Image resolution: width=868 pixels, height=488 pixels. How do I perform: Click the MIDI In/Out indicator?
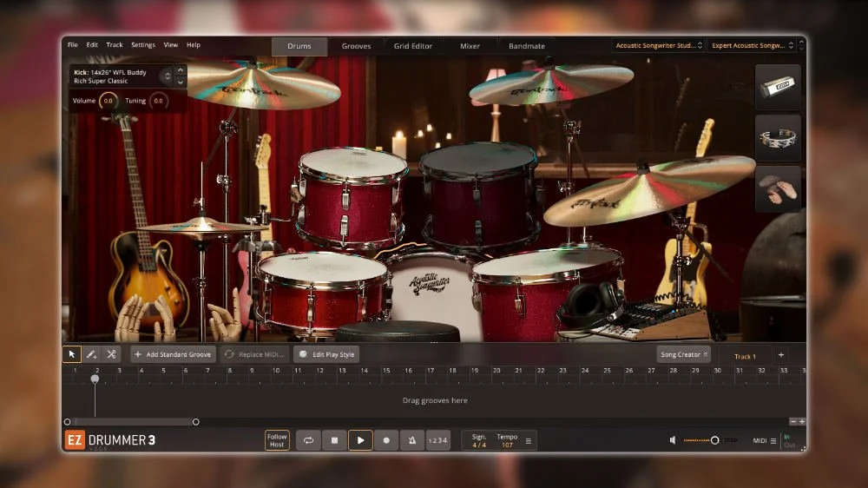coord(789,441)
